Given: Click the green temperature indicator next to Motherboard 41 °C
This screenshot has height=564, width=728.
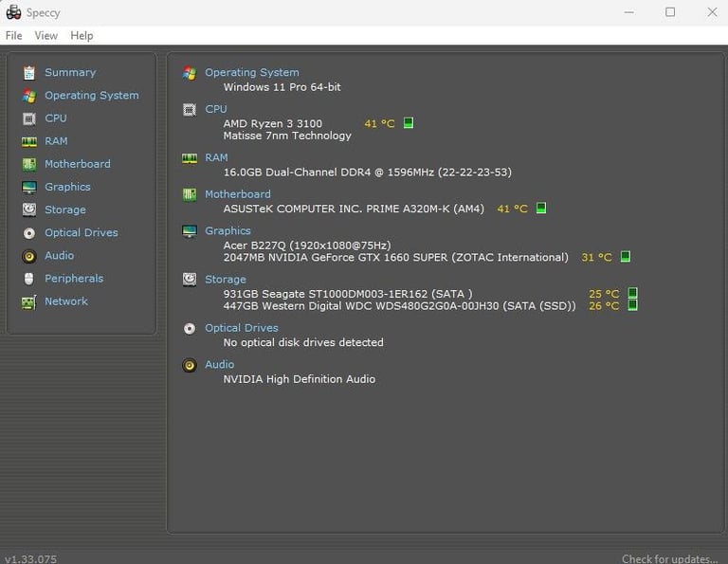Looking at the screenshot, I should [x=541, y=208].
